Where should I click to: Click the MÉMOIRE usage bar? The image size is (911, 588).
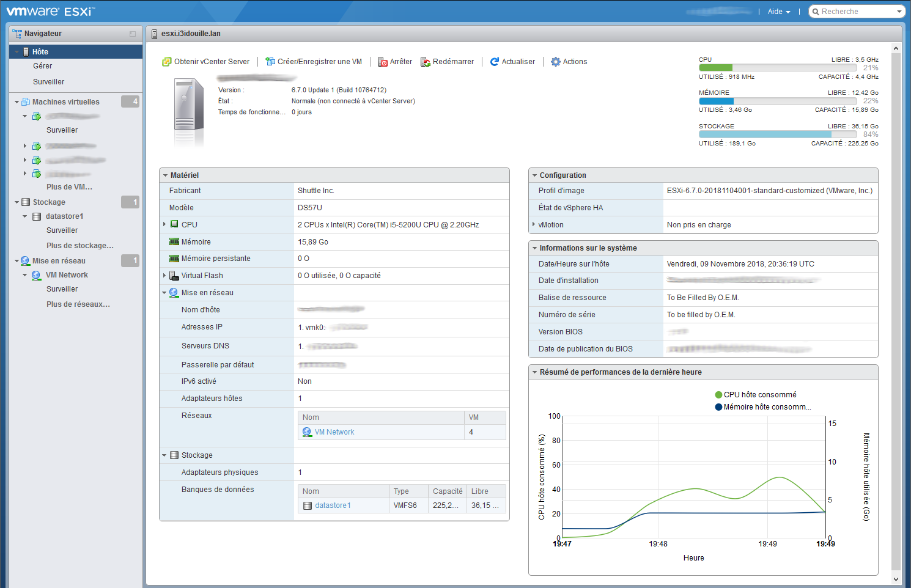point(778,101)
